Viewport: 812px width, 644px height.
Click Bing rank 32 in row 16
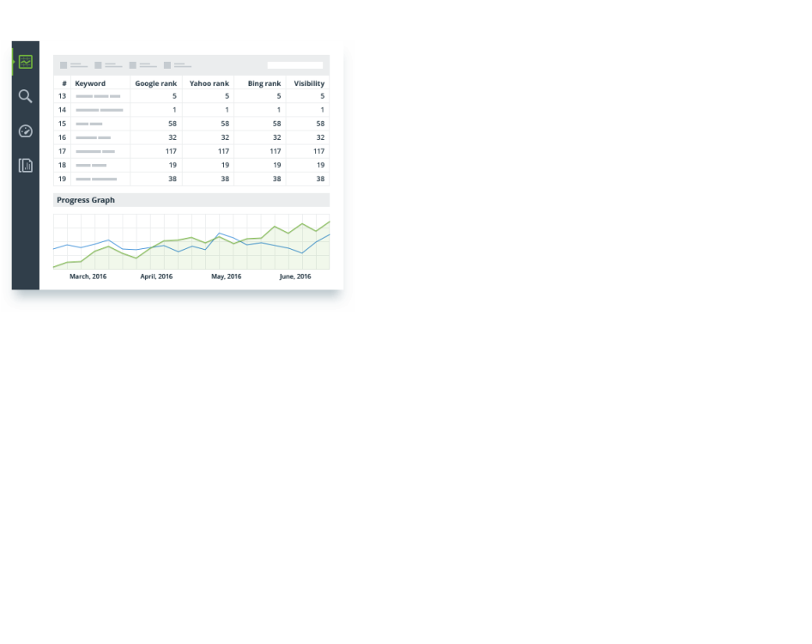(277, 137)
